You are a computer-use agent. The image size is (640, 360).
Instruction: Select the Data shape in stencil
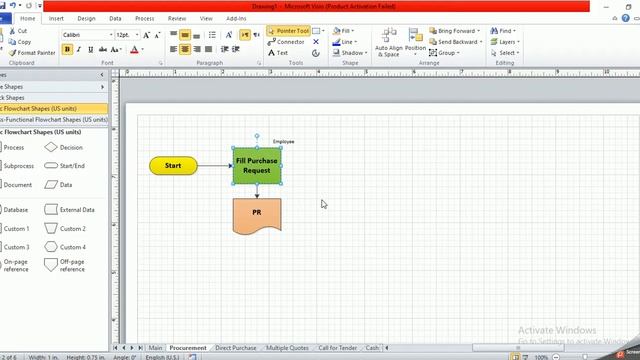(x=58, y=185)
